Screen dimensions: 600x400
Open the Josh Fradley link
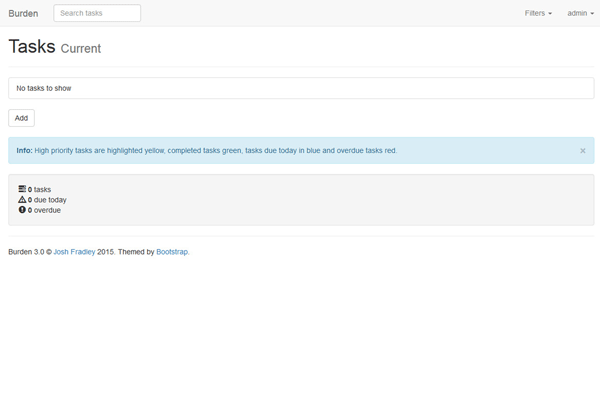tap(74, 252)
